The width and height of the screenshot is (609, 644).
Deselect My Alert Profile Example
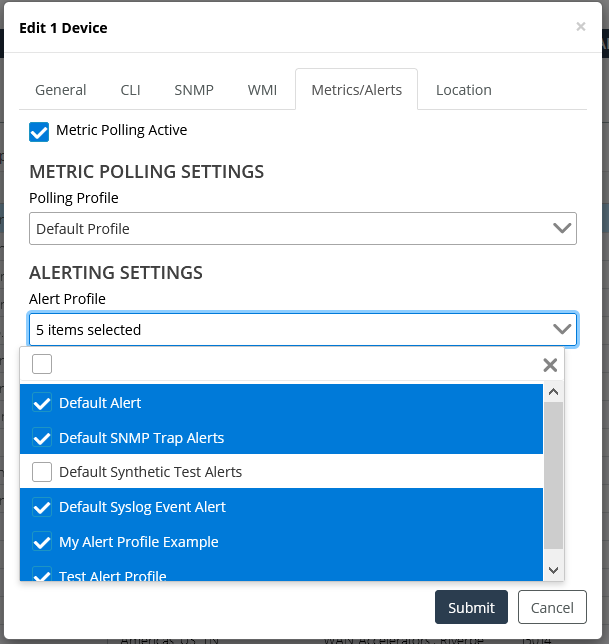click(42, 542)
